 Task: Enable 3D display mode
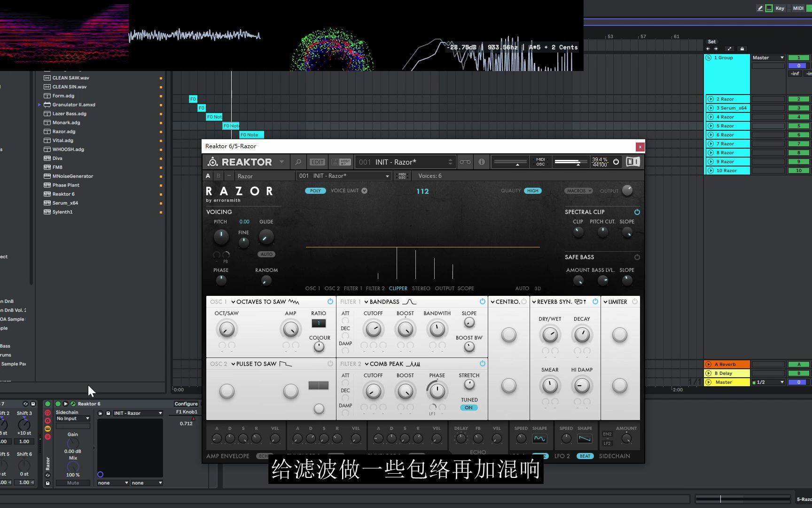[538, 289]
